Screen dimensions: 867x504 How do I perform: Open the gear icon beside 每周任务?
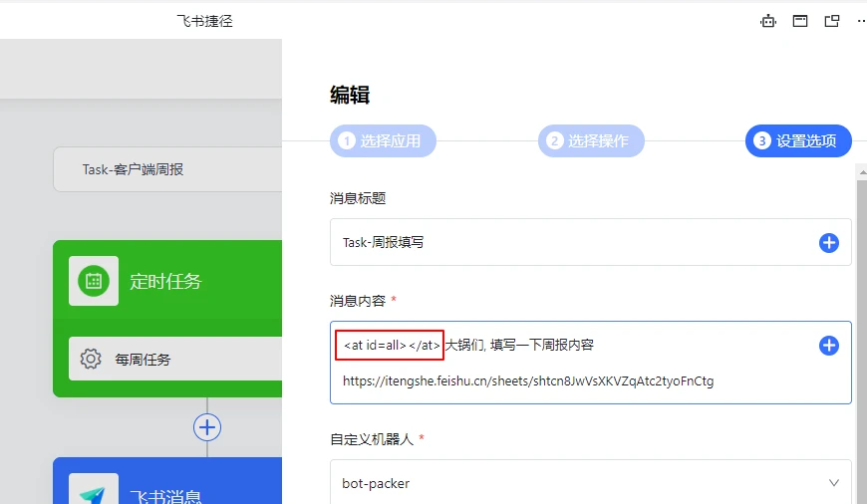point(91,359)
